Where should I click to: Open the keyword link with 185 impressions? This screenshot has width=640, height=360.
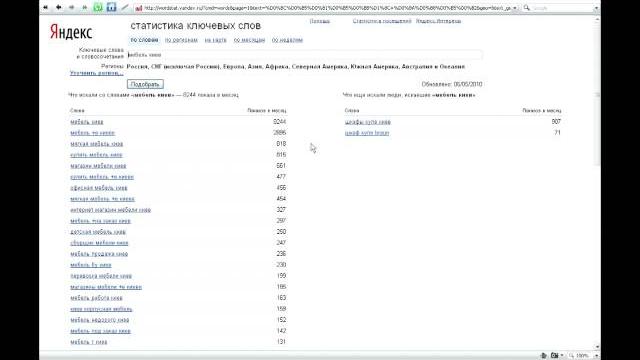[106, 287]
